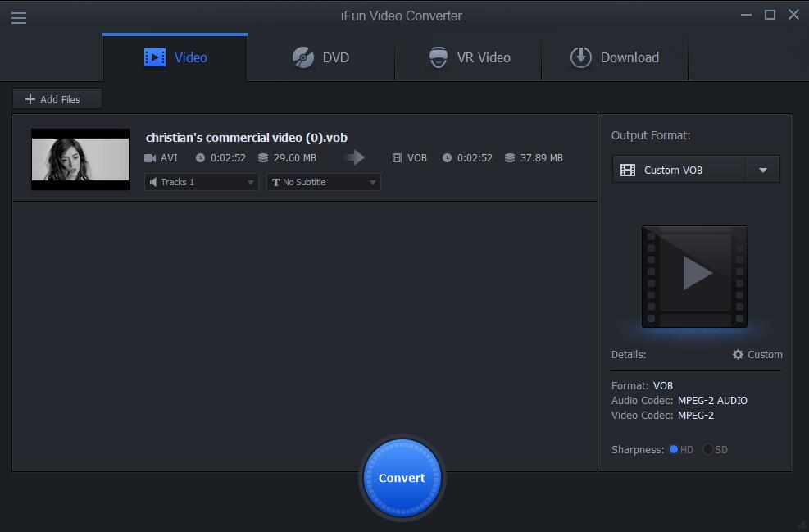Screen dimensions: 809x532
Task: Switch to the DVD tab
Action: 321,57
